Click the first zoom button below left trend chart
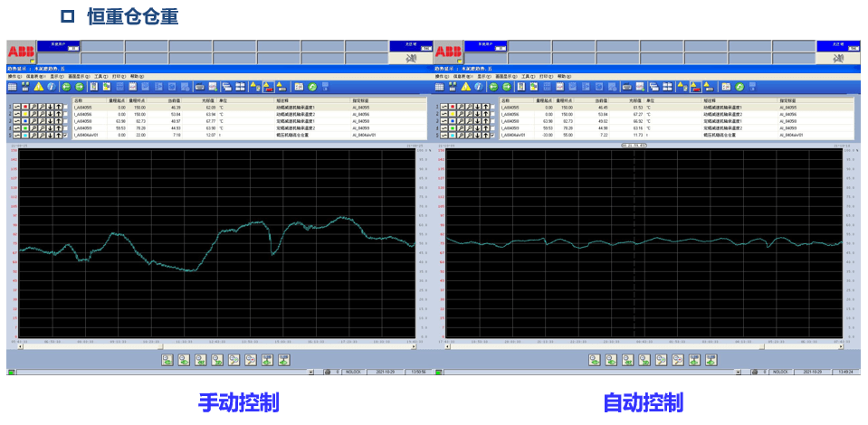 click(x=167, y=359)
